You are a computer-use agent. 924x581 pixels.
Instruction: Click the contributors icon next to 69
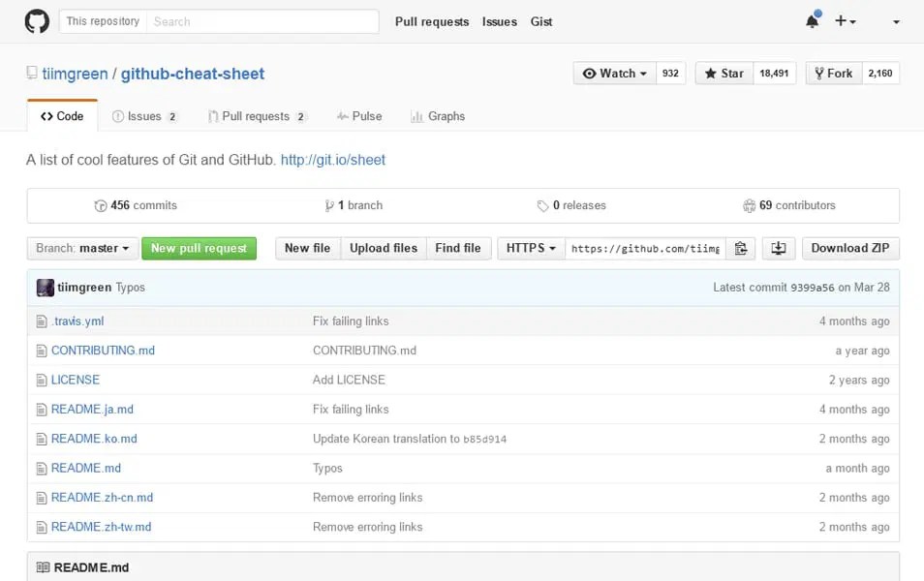750,205
